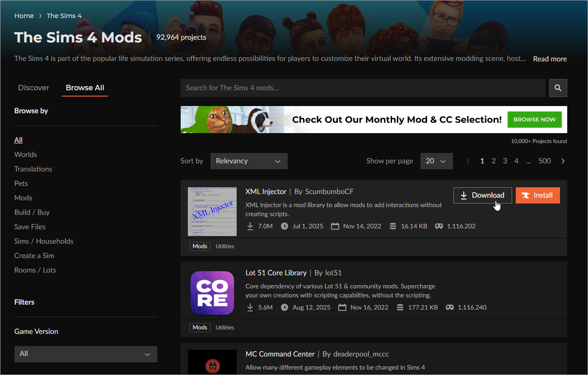The width and height of the screenshot is (588, 375).
Task: Click the search magnifier button
Action: pos(558,88)
